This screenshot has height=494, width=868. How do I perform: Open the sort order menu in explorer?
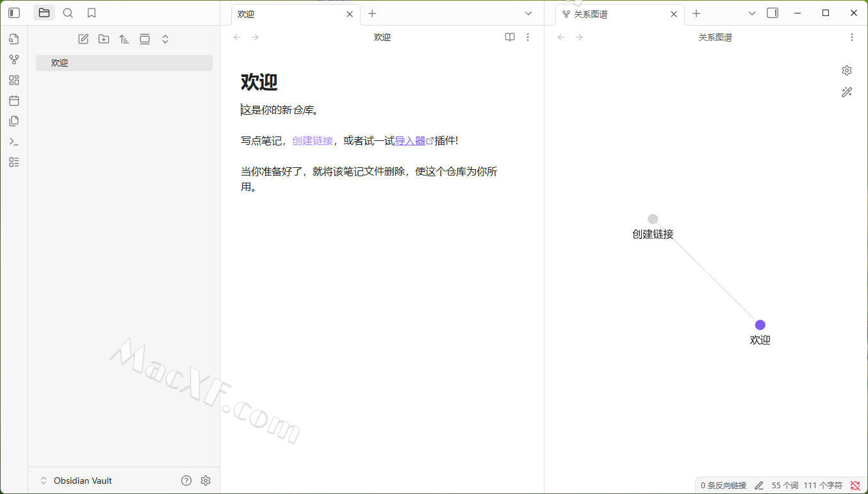[x=124, y=39]
